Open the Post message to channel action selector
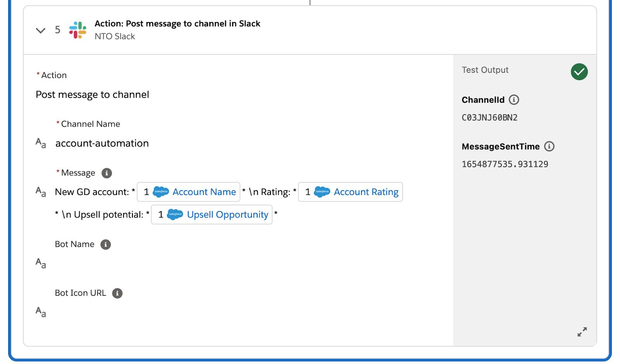 click(x=92, y=95)
